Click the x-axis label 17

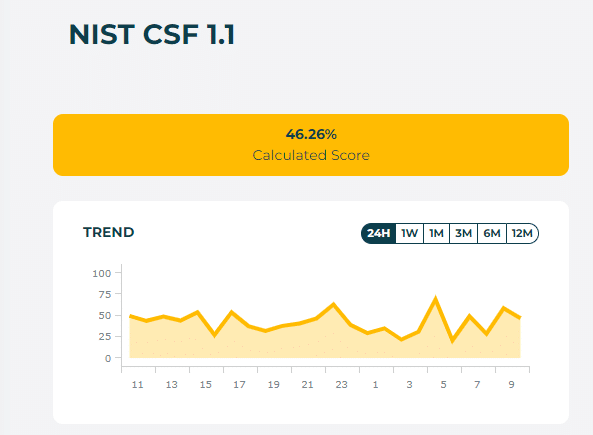point(239,385)
